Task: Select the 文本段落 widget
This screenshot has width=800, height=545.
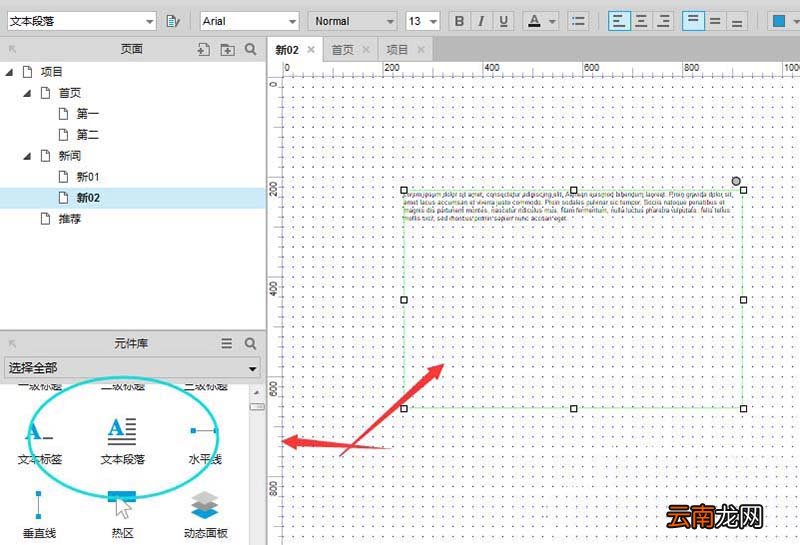Action: click(x=122, y=441)
